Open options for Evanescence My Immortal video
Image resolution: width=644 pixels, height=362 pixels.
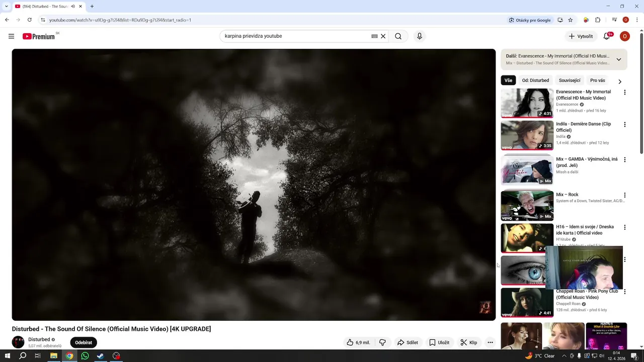pyautogui.click(x=625, y=93)
